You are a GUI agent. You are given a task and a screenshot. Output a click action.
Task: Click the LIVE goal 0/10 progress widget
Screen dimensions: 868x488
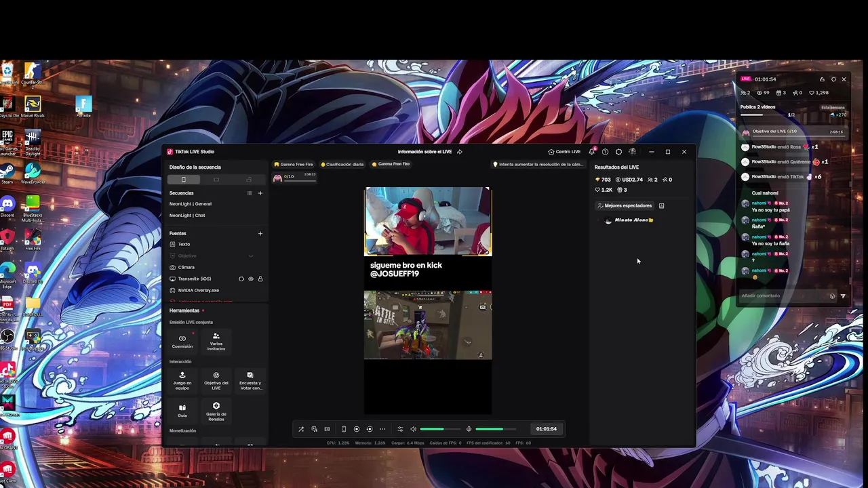click(295, 177)
